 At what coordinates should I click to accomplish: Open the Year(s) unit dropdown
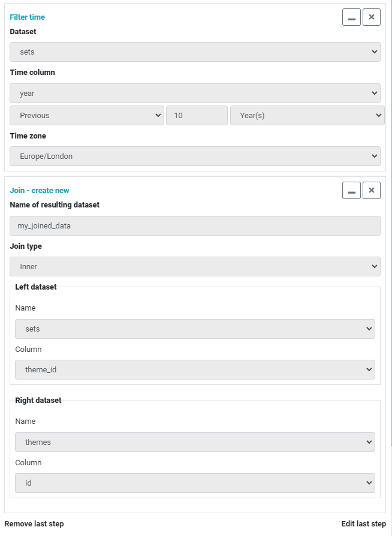307,116
